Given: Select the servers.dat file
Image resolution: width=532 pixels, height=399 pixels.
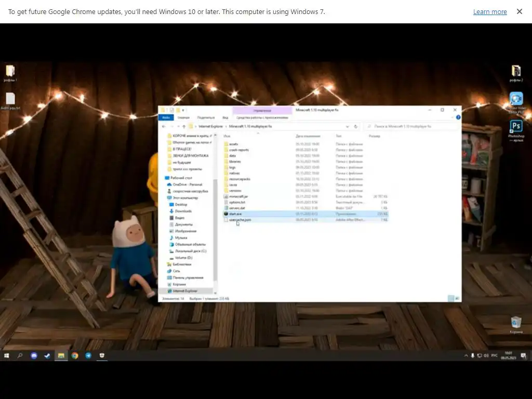Looking at the screenshot, I should click(237, 208).
